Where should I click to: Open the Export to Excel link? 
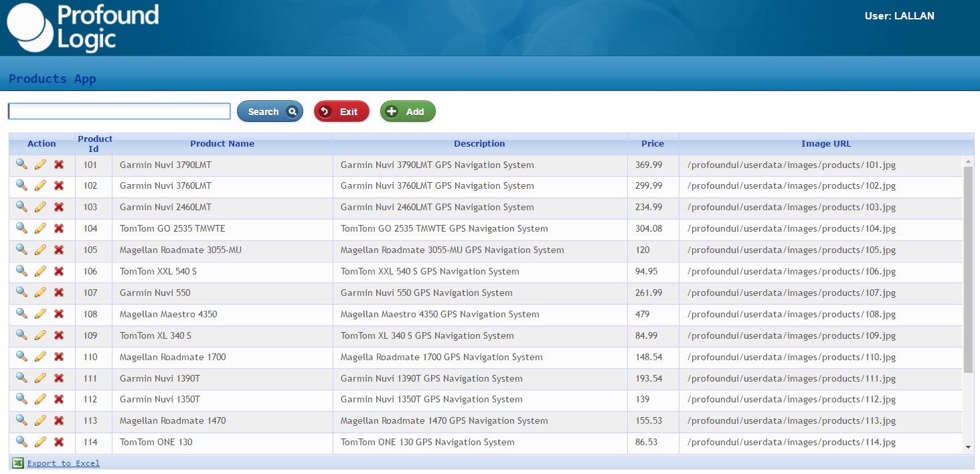coord(64,463)
